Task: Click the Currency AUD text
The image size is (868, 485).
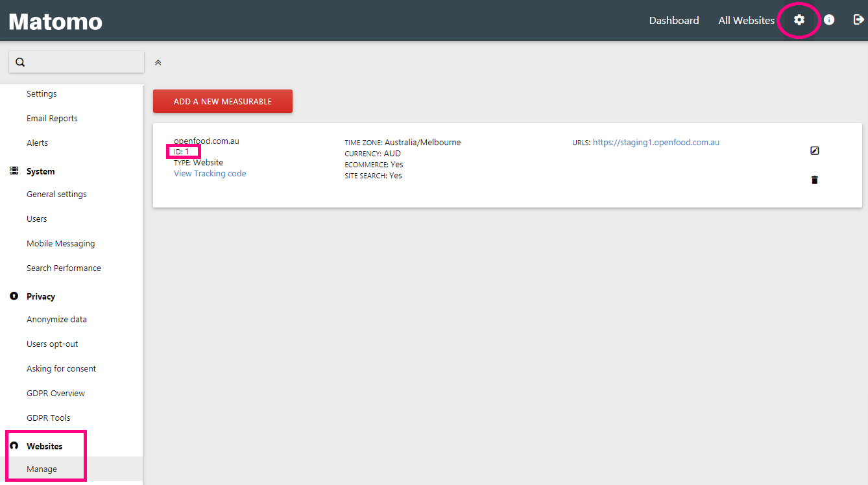Action: click(372, 154)
